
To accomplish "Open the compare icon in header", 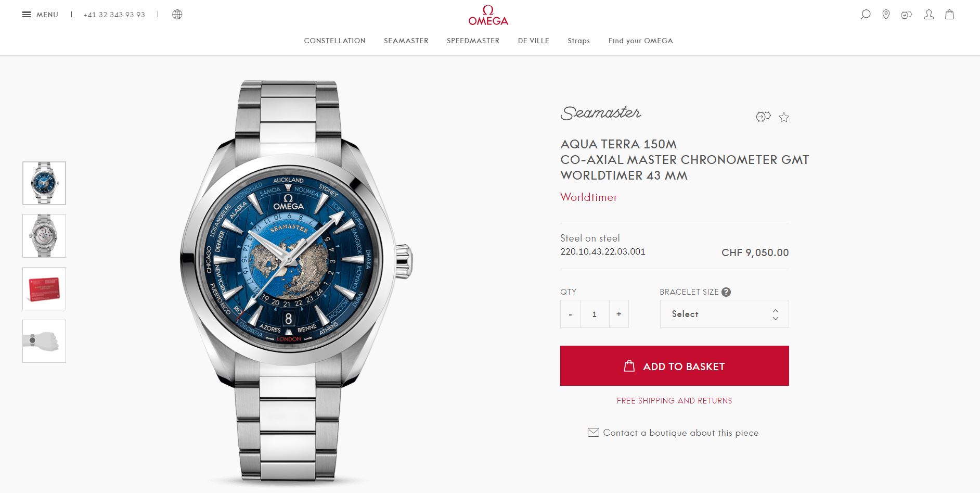I will tap(907, 15).
